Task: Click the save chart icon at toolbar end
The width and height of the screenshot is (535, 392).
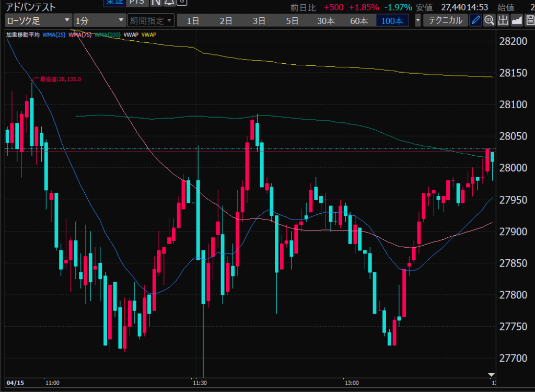Action: pyautogui.click(x=529, y=21)
